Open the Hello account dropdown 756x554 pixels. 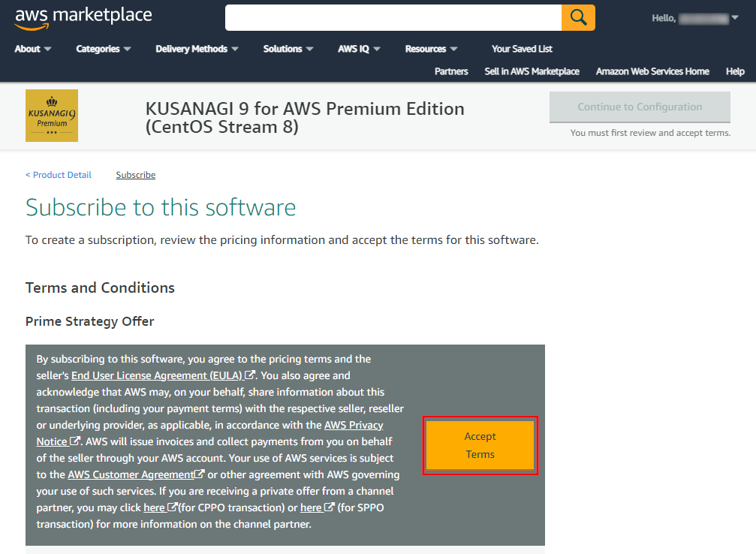[x=694, y=18]
